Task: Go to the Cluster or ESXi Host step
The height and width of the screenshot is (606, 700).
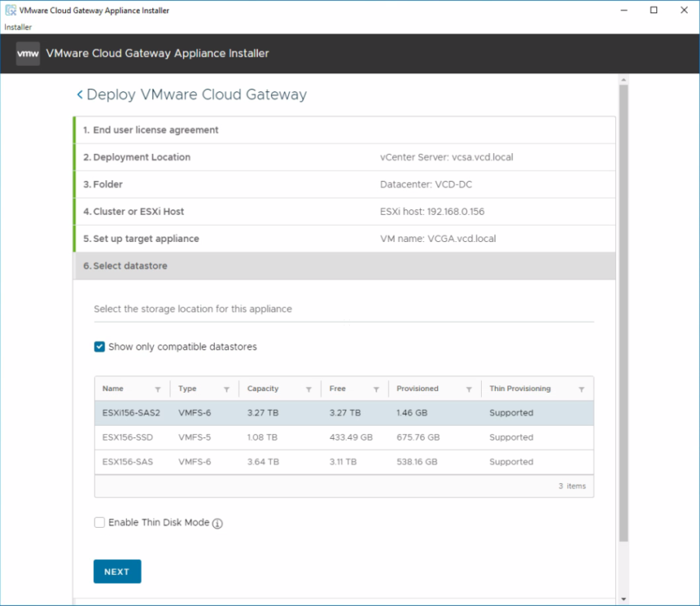Action: [x=343, y=211]
